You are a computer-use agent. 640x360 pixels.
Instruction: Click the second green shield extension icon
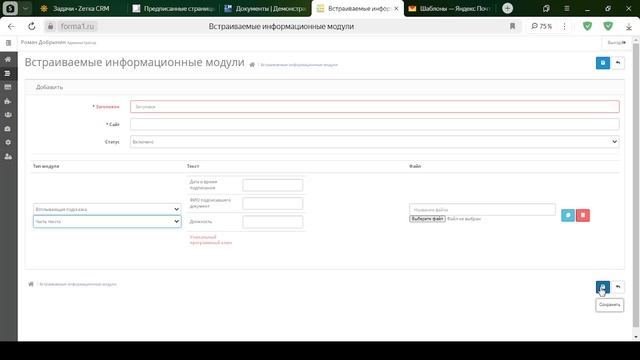pos(608,26)
